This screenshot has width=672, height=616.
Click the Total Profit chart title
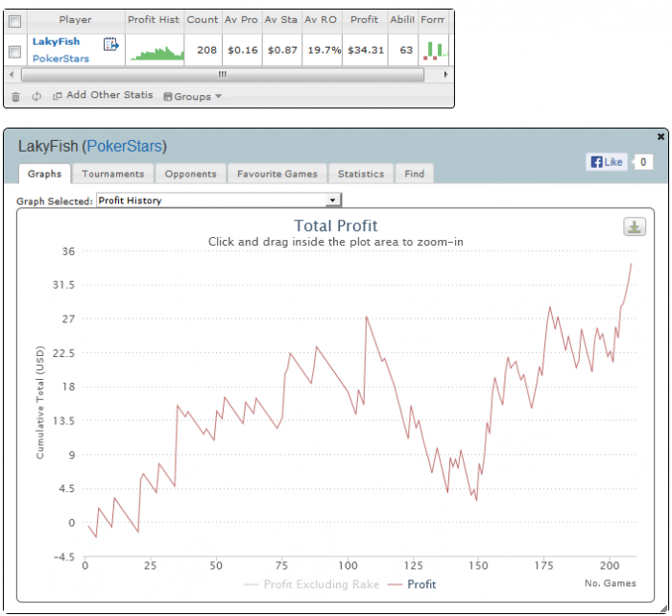(336, 225)
